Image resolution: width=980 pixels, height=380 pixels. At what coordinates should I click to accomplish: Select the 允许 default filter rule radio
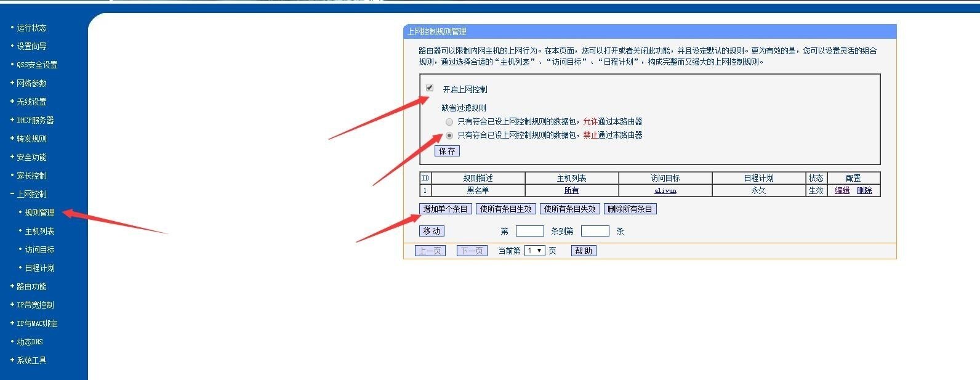tap(449, 122)
